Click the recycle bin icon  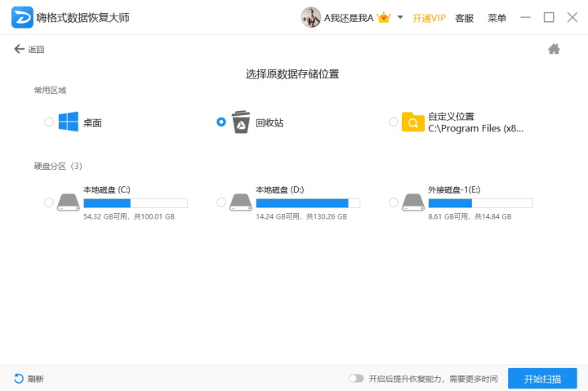[241, 122]
